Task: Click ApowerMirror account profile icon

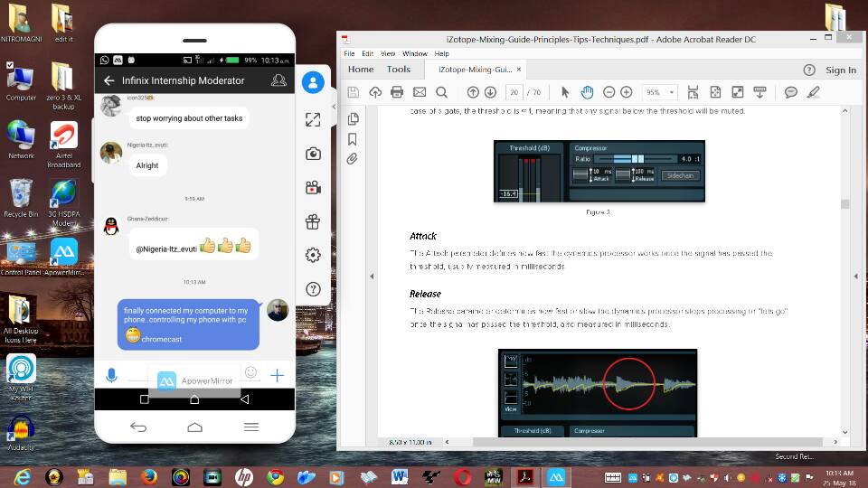Action: point(313,83)
